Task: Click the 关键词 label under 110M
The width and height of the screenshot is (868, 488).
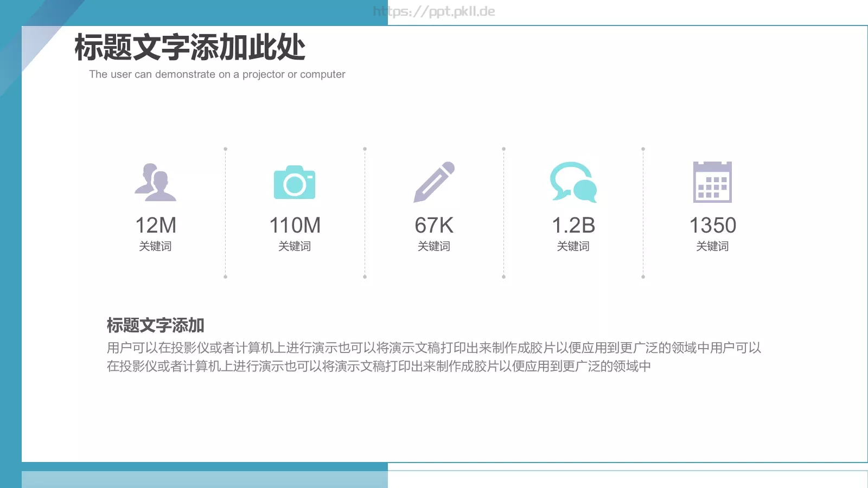Action: pos(295,246)
